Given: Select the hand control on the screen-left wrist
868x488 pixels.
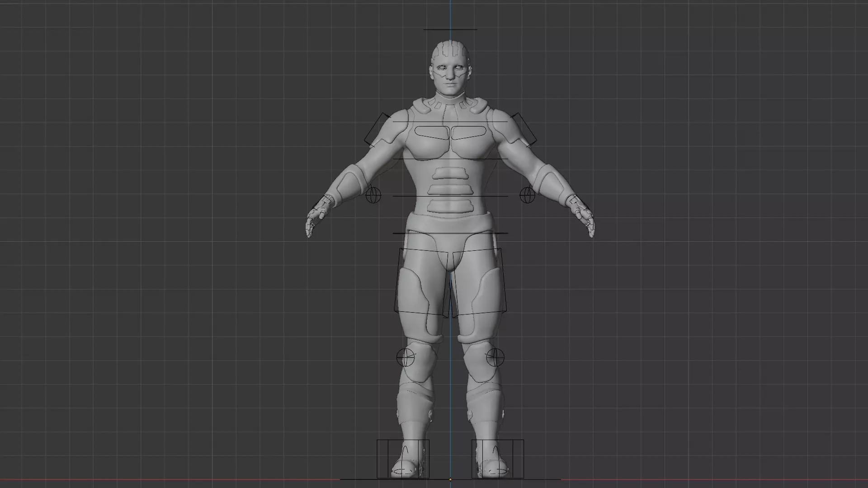Looking at the screenshot, I should coord(322,203).
